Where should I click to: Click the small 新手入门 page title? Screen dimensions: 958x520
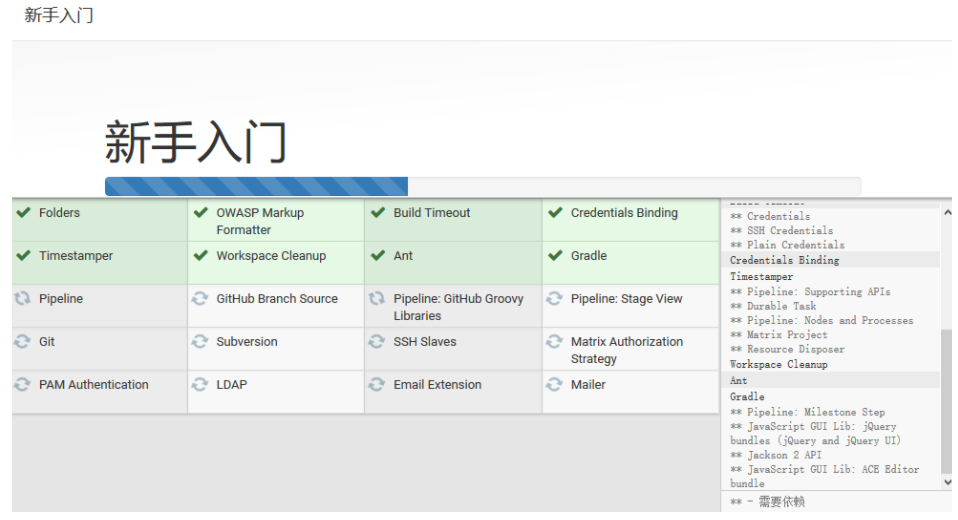pos(59,15)
